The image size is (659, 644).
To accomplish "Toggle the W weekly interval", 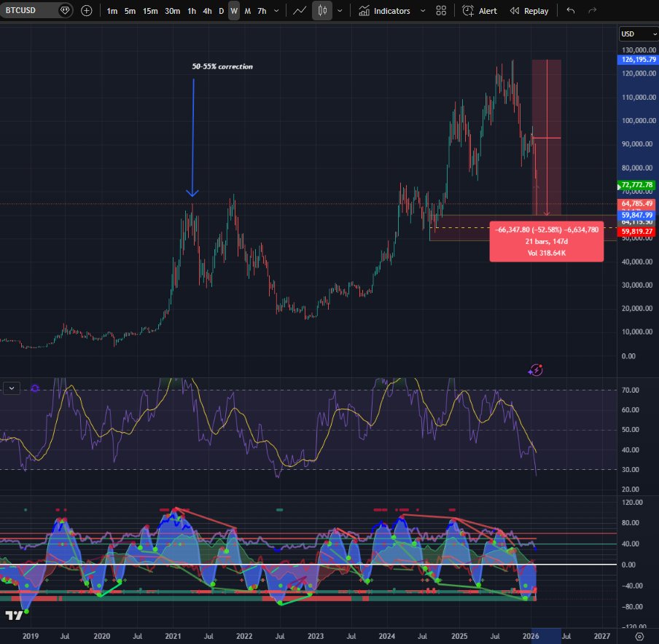I will [x=235, y=10].
